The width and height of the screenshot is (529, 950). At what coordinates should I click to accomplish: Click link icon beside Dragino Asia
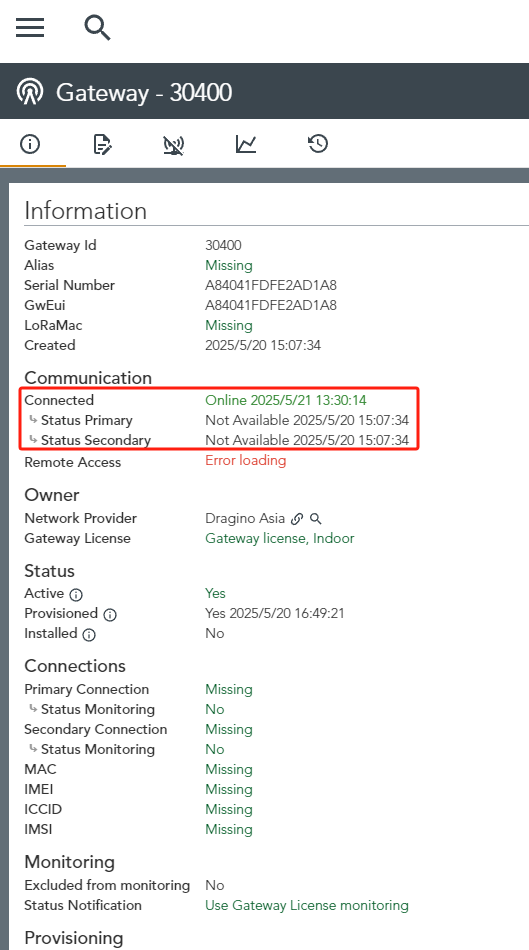point(297,519)
